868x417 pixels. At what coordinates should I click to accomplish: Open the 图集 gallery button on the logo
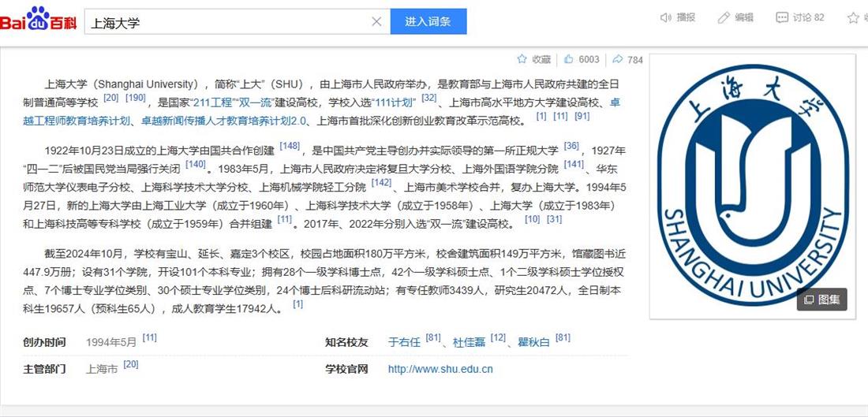pyautogui.click(x=822, y=300)
